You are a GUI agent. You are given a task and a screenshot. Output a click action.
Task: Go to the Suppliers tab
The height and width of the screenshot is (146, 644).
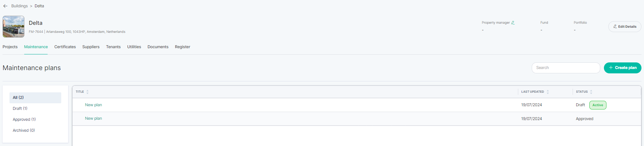[91, 47]
